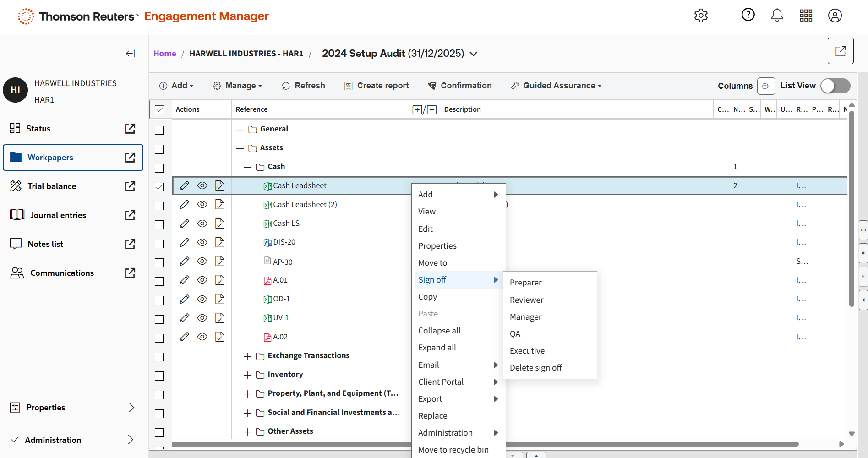Uncheck the Cash Leadsheet row checkbox
Screen dimensions: 868x458
pos(159,187)
